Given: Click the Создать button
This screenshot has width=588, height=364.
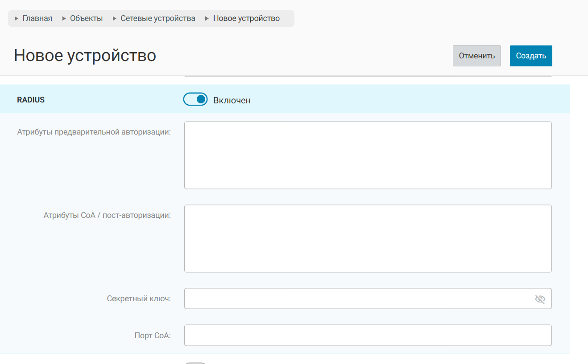Looking at the screenshot, I should tap(531, 56).
